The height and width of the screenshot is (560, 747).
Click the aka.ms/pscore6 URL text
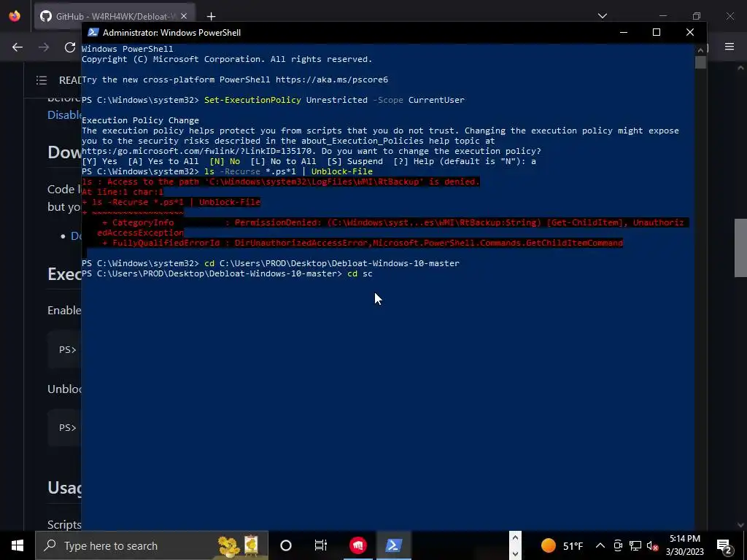(x=332, y=79)
